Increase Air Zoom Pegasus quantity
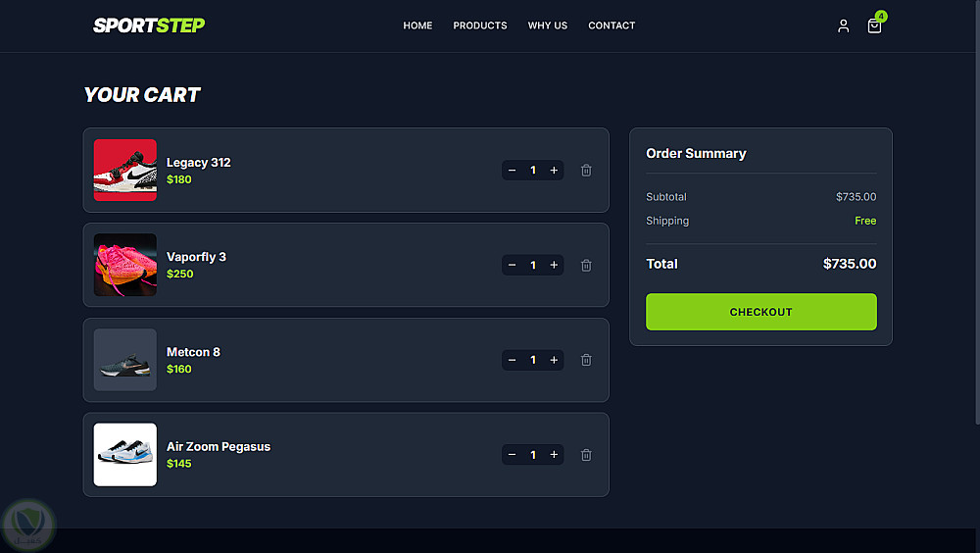This screenshot has height=553, width=980. (554, 455)
